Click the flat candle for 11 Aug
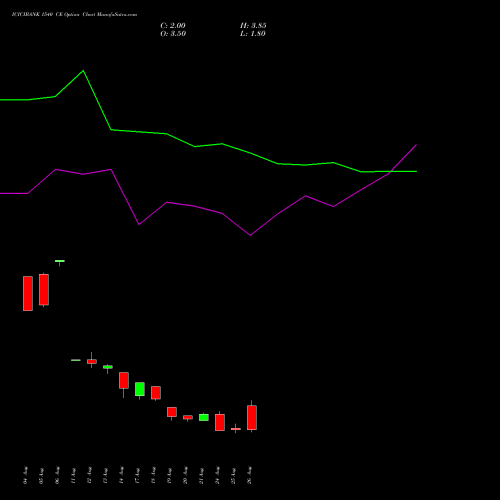The height and width of the screenshot is (500, 500). pyautogui.click(x=76, y=360)
